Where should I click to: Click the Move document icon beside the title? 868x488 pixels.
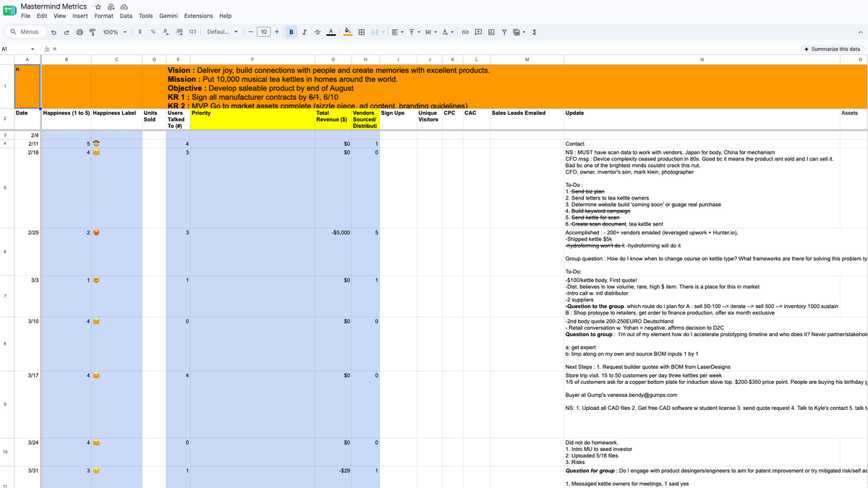111,6
